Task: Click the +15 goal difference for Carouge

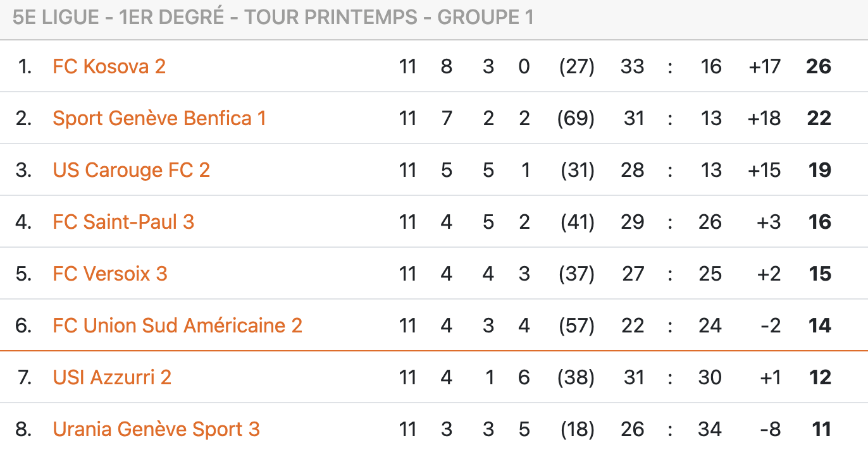Action: pos(764,170)
